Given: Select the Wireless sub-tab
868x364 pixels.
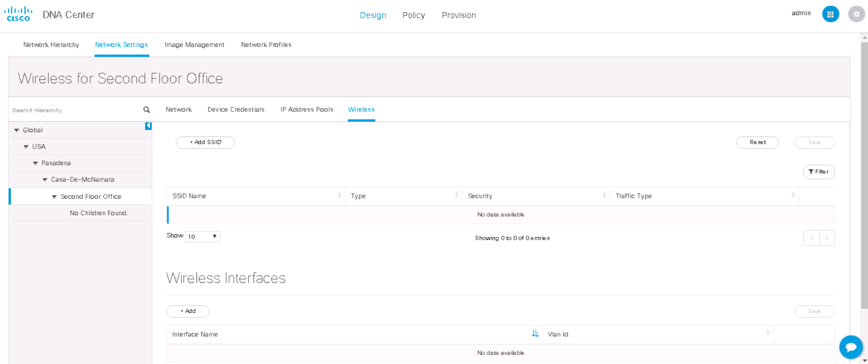Looking at the screenshot, I should point(361,110).
